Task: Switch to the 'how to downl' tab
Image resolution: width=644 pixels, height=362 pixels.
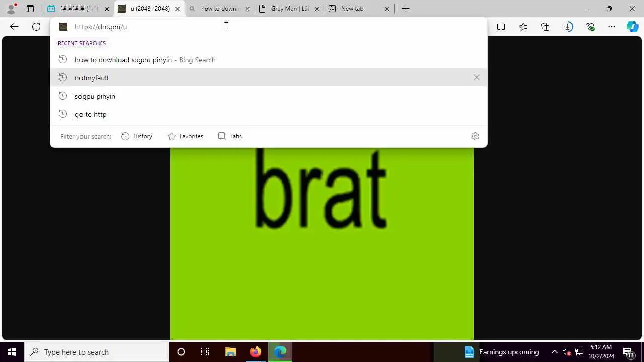Action: pyautogui.click(x=219, y=9)
